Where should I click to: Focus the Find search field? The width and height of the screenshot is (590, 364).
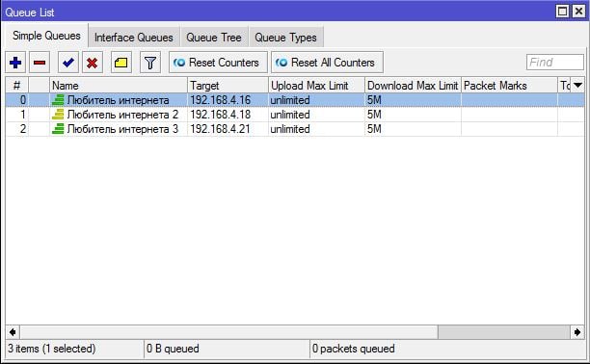pos(555,62)
